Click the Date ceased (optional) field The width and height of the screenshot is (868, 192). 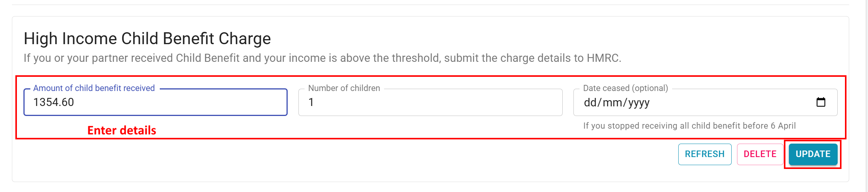[x=705, y=102]
